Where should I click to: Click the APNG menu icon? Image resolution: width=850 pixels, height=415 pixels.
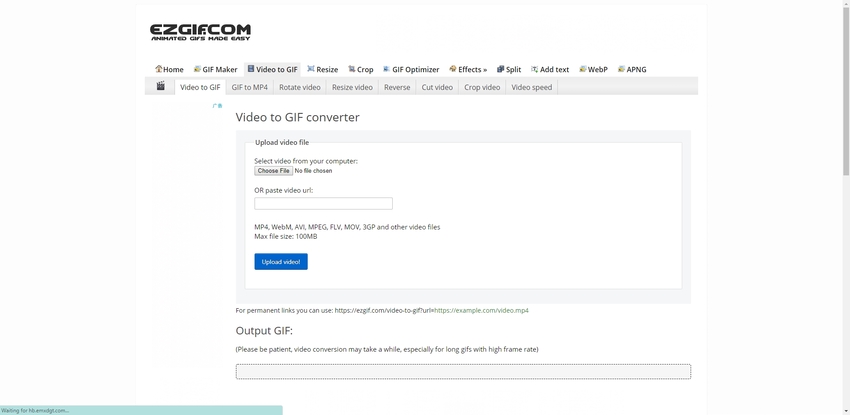click(622, 69)
